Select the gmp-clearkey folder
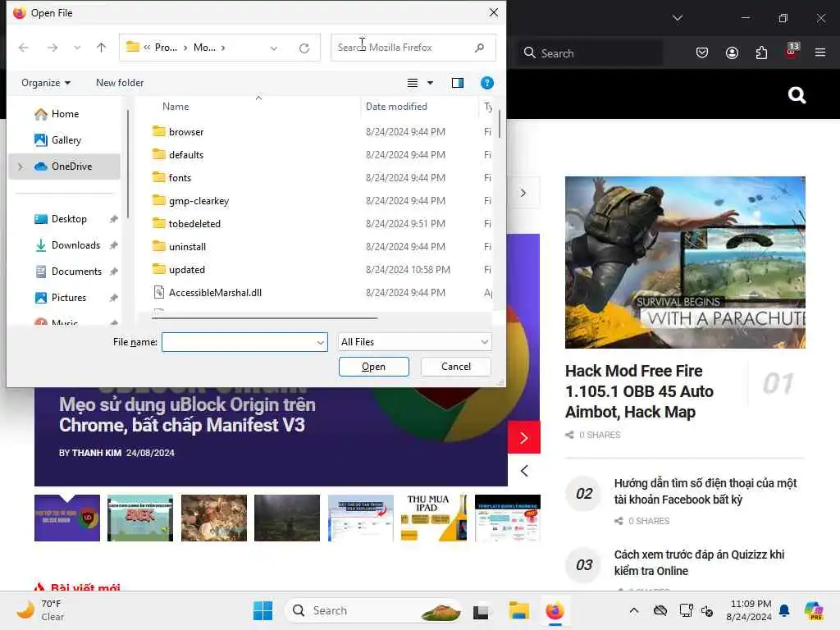840x630 pixels. click(199, 201)
